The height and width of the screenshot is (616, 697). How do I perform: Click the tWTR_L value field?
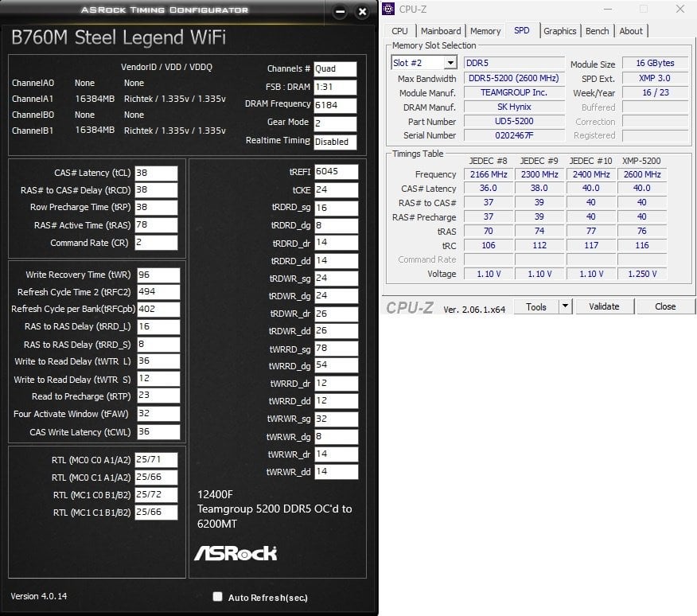[x=158, y=361]
